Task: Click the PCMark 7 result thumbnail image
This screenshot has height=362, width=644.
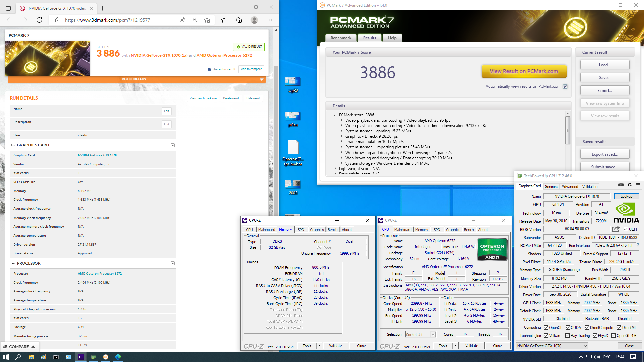Action: (47, 58)
